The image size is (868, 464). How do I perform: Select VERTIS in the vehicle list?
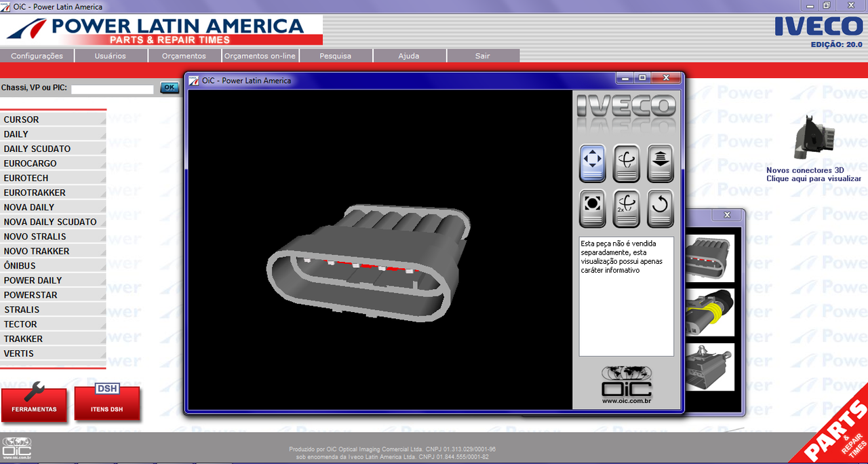click(54, 353)
